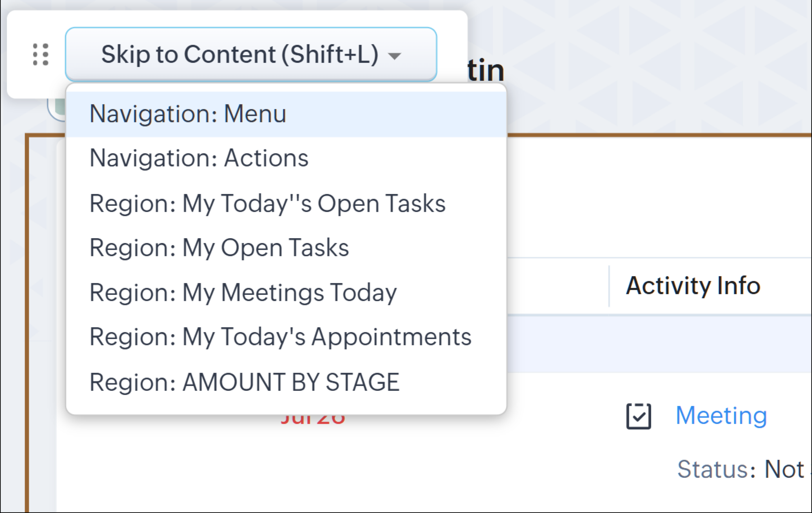The width and height of the screenshot is (812, 513).
Task: Open the blue Meeting link
Action: click(721, 415)
